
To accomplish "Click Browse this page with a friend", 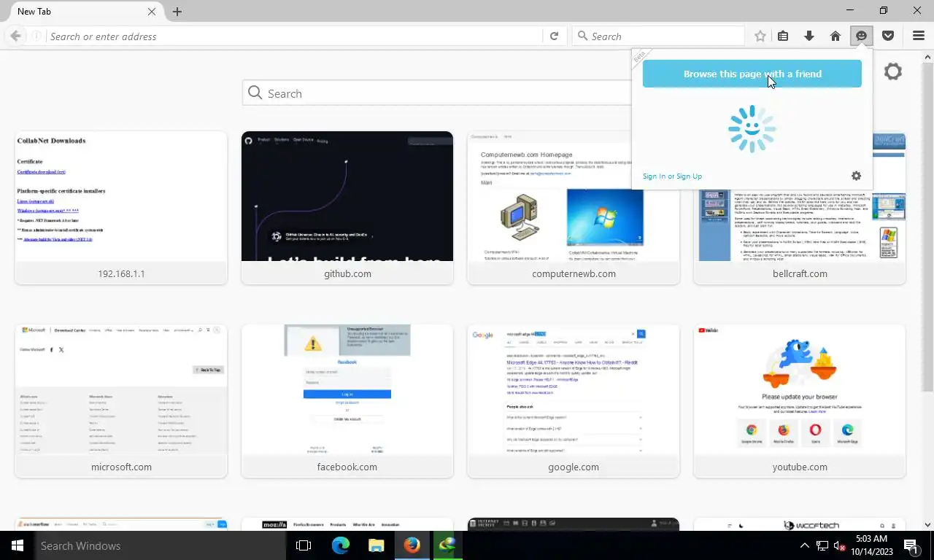I will [752, 74].
